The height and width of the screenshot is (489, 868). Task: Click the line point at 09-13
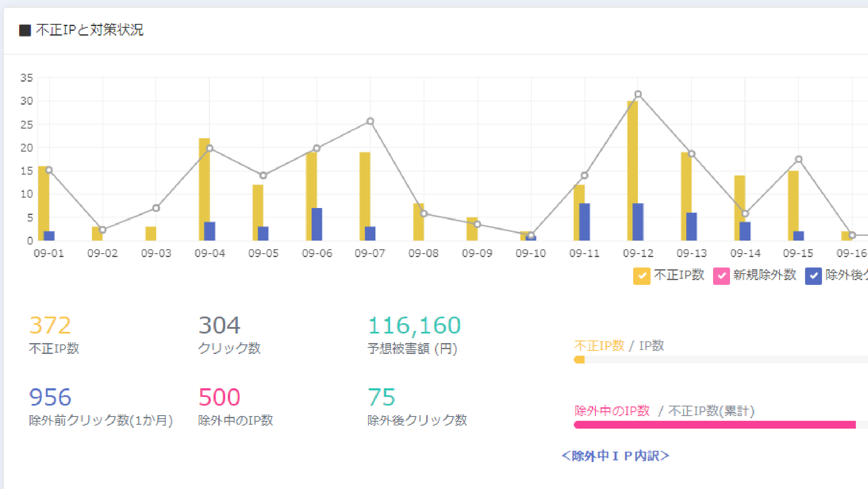(x=692, y=154)
